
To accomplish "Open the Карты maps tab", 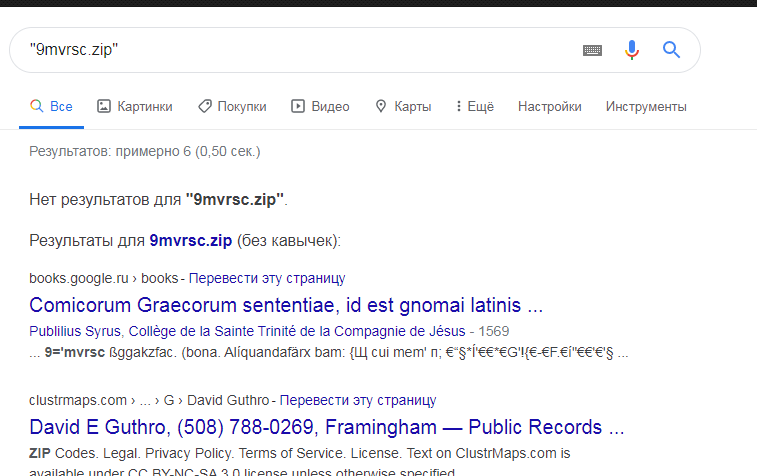I will pyautogui.click(x=403, y=107).
